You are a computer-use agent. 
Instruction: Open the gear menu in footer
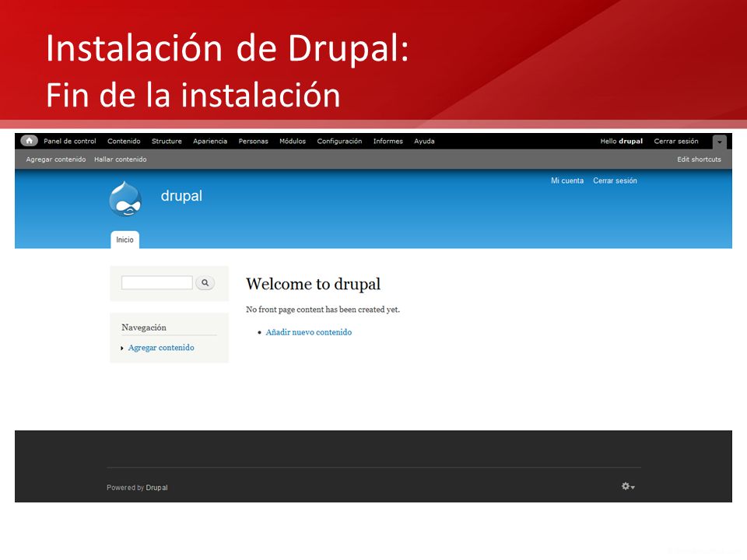click(628, 486)
